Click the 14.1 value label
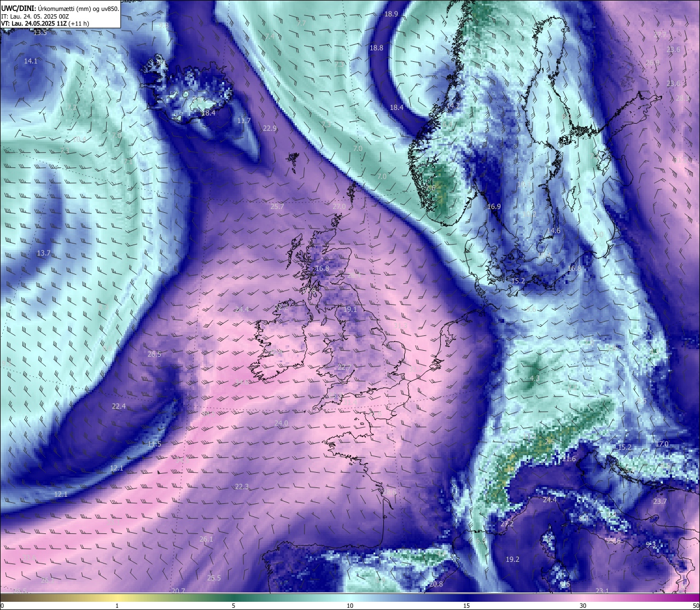Viewport: 700px width, 610px height. [x=31, y=61]
